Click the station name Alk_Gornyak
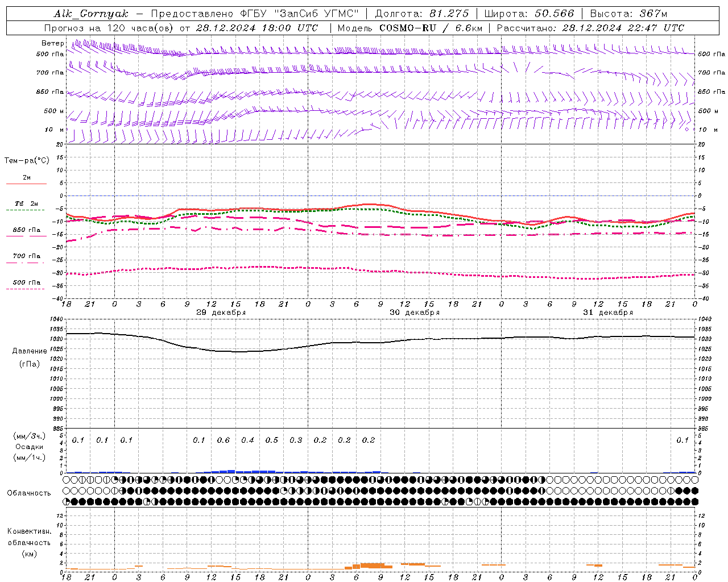 coord(91,14)
